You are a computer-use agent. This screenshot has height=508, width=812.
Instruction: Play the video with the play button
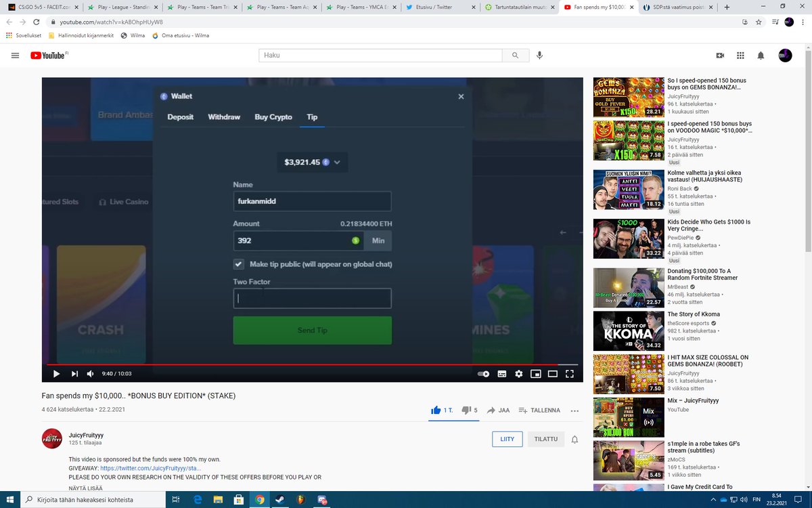click(56, 374)
